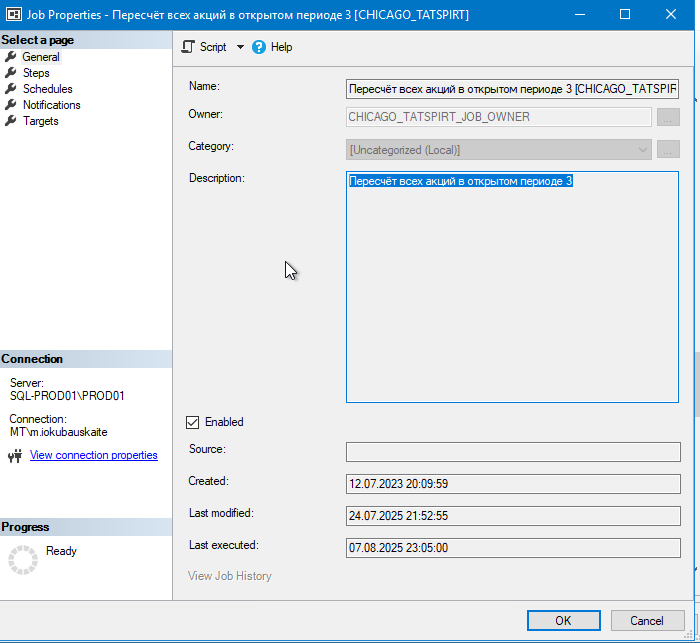Open View connection properties link

pos(94,455)
